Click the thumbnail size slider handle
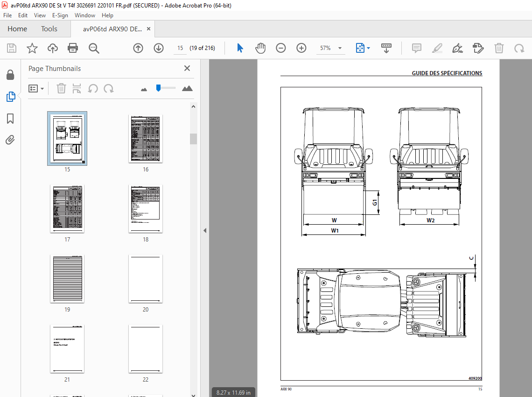532x397 pixels. coord(159,88)
